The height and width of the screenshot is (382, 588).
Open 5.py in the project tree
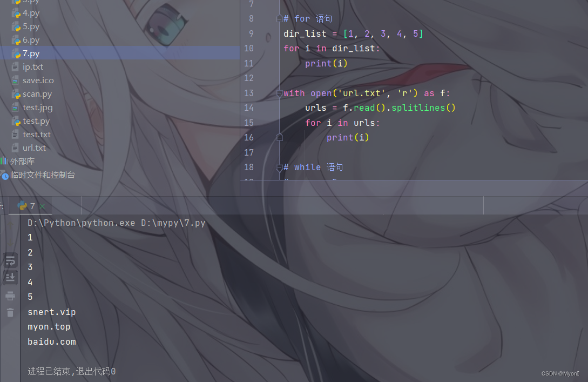pos(31,26)
